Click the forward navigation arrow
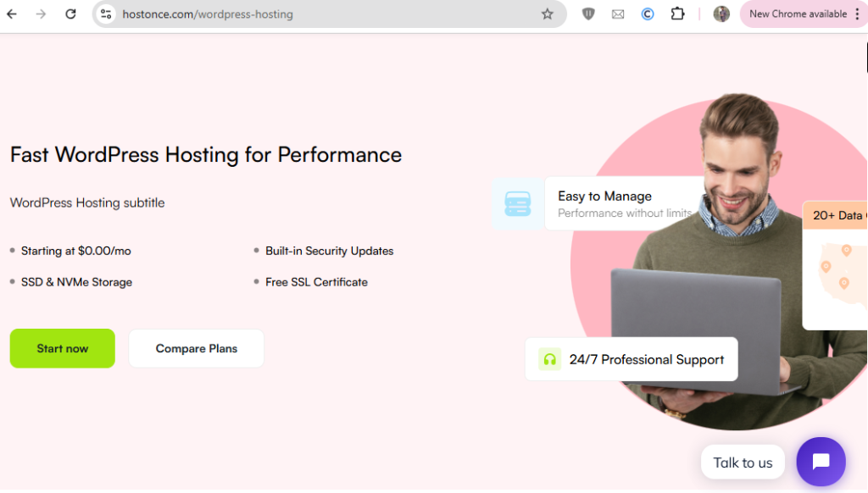868x493 pixels. click(x=41, y=14)
